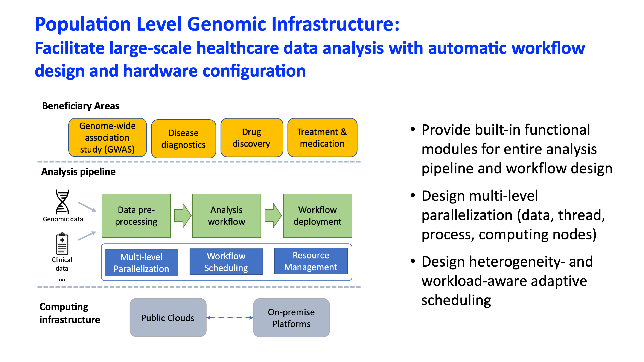Screen dimensions: 644x362
Task: Select the Drug discovery box
Action: click(252, 138)
